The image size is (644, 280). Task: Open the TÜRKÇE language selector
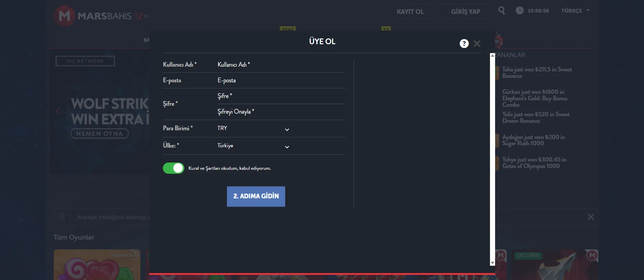click(575, 11)
